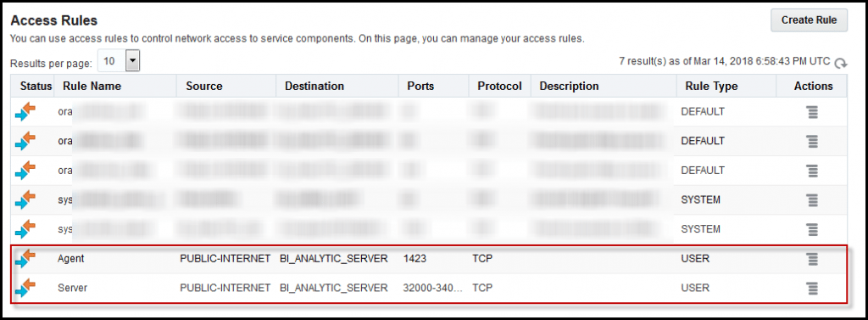Click status icon of Server rule
The width and height of the screenshot is (868, 320).
coord(25,289)
